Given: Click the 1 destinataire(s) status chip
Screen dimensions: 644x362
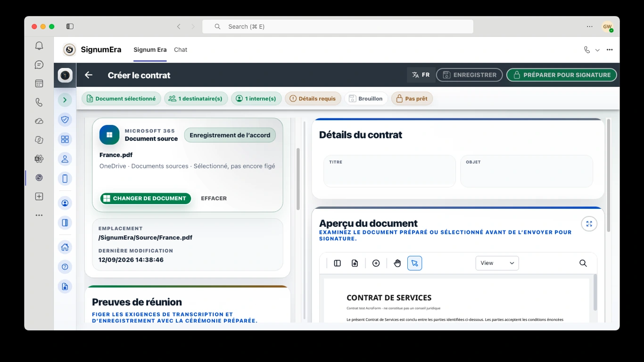Looking at the screenshot, I should (196, 99).
